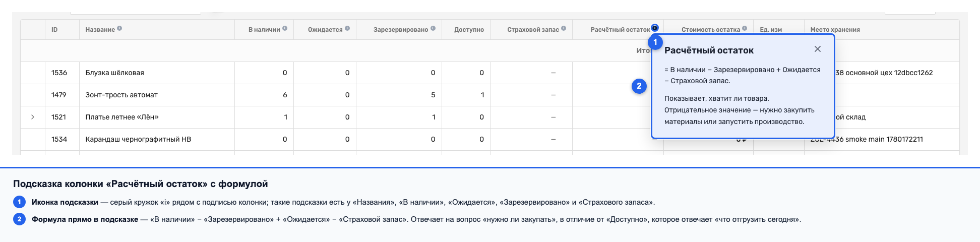Click the tooltip title «Расчётный остаток»

[709, 50]
